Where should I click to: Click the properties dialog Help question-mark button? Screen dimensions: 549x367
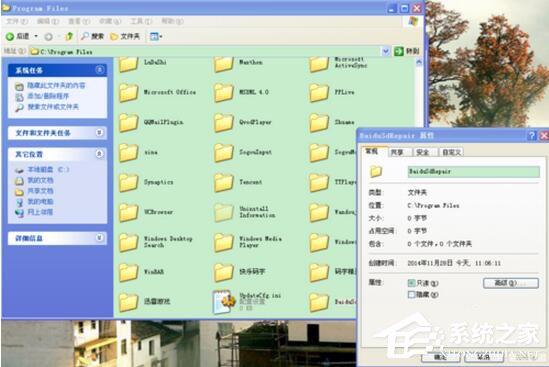532,136
